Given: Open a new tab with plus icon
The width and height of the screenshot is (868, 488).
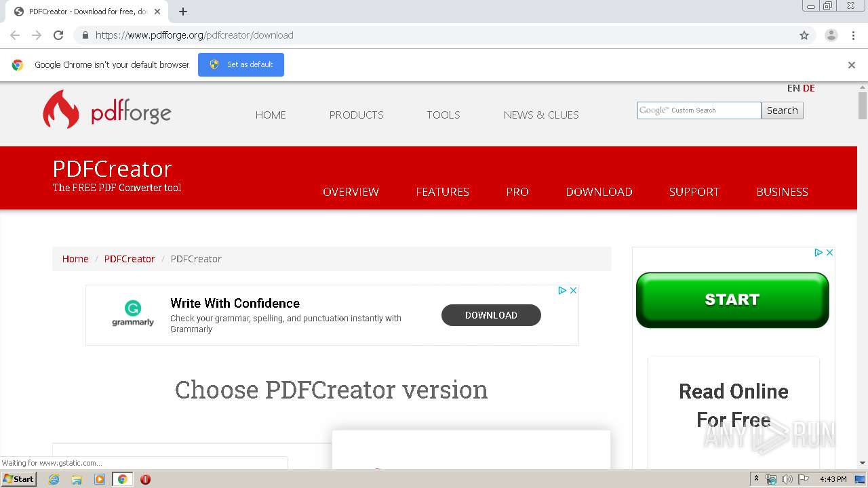Looking at the screenshot, I should pyautogui.click(x=183, y=12).
